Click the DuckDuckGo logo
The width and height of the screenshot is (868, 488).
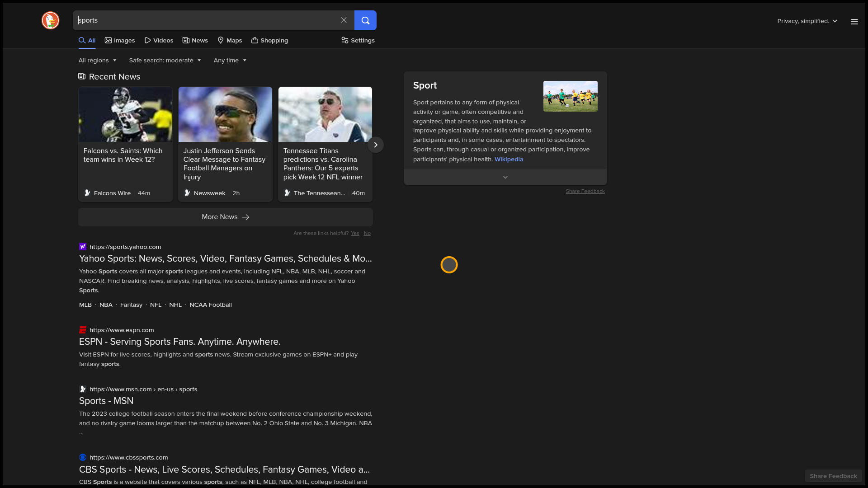click(x=50, y=20)
